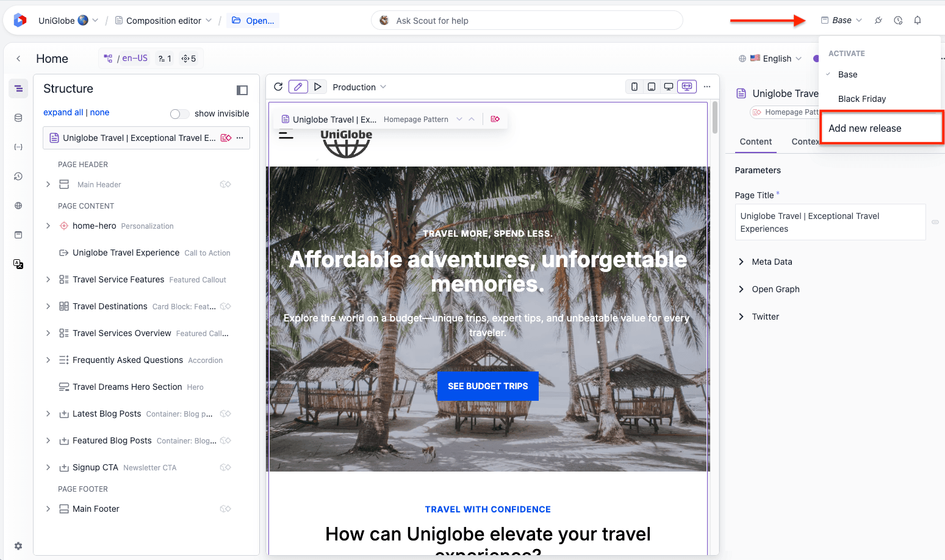The width and height of the screenshot is (945, 560).
Task: Select the tablet device preview icon
Action: click(x=652, y=87)
